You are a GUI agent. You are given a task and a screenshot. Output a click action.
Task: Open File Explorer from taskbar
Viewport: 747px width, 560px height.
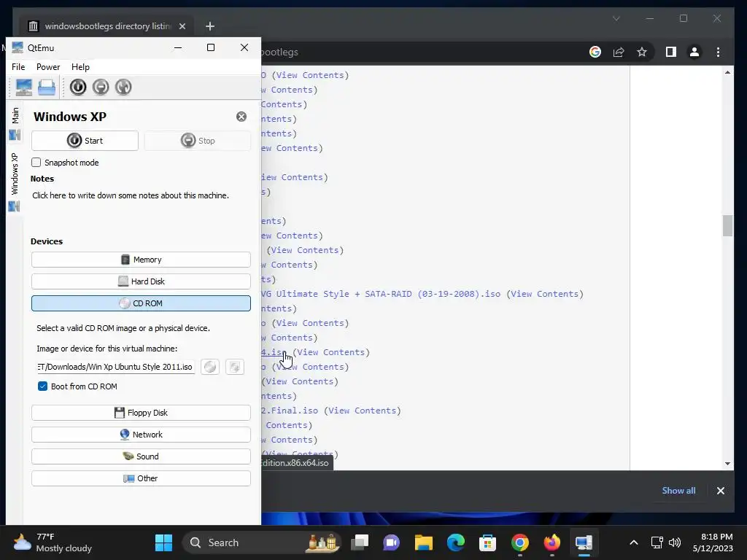(x=424, y=542)
